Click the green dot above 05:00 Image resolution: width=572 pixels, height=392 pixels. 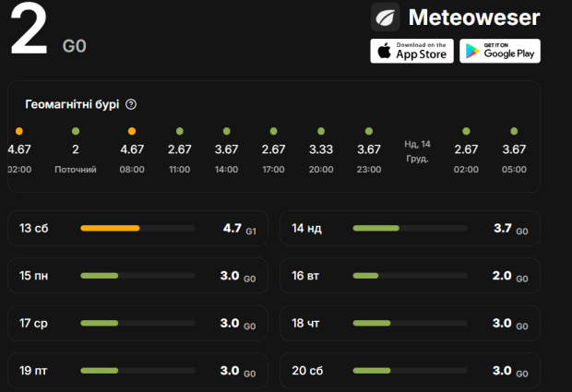coord(514,131)
